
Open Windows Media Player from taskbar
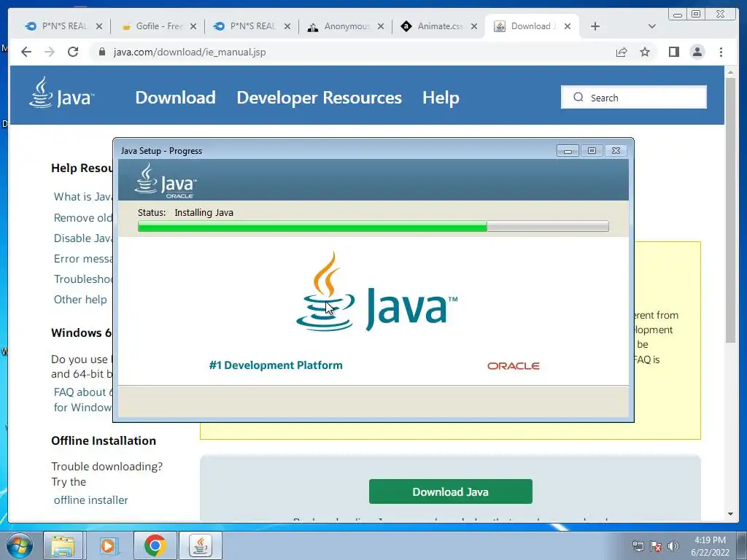pyautogui.click(x=109, y=545)
